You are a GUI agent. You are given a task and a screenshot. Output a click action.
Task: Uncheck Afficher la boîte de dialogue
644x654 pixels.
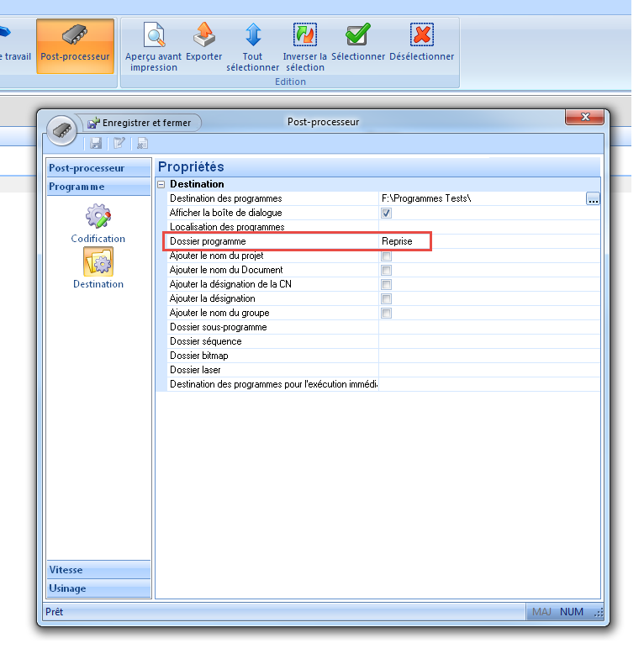(x=387, y=214)
